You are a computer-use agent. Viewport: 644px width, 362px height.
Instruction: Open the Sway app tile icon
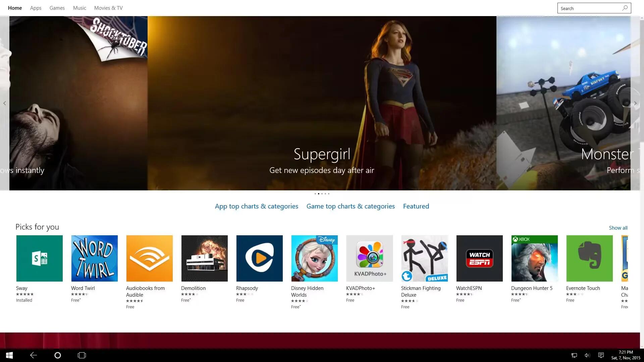39,258
